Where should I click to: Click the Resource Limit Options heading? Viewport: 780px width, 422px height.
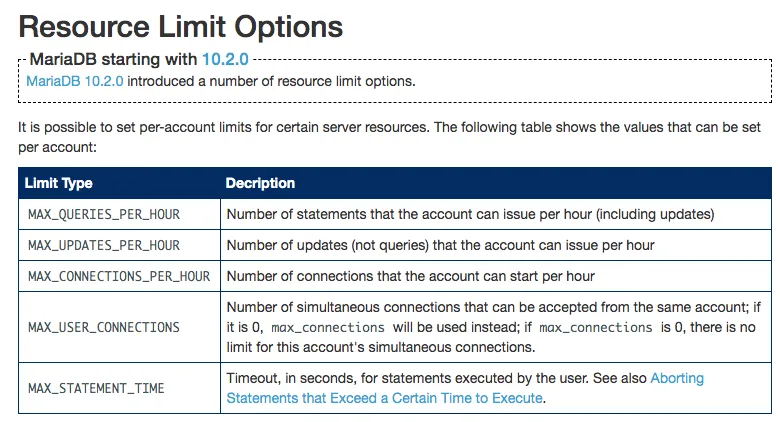[181, 26]
